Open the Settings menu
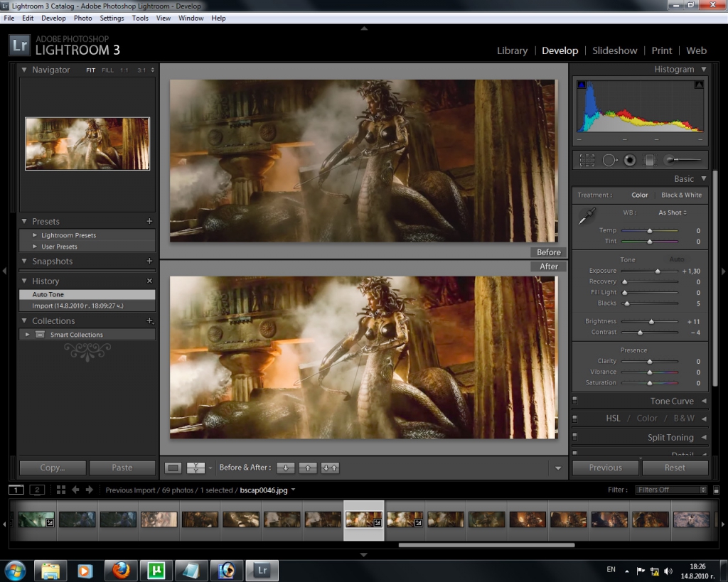This screenshot has height=582, width=728. [112, 18]
